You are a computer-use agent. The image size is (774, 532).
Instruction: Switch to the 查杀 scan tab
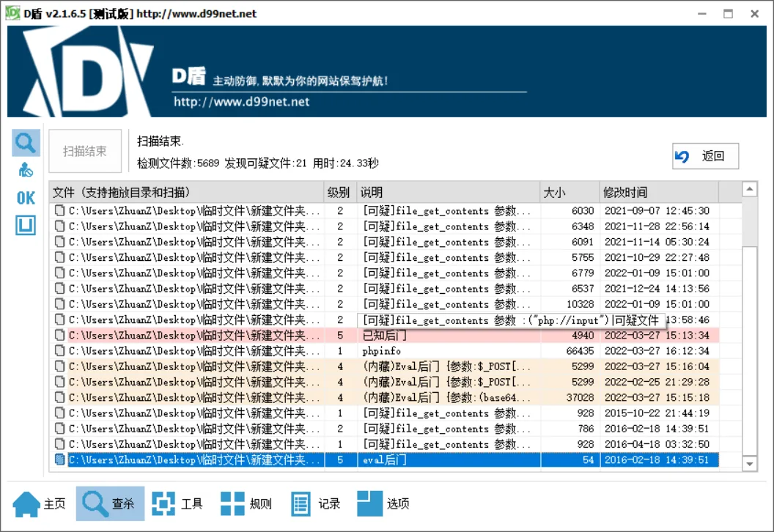click(x=110, y=503)
